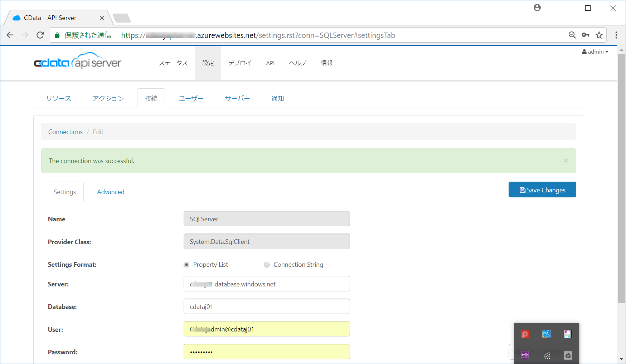Open the Chrome three-dot menu
Image resolution: width=626 pixels, height=364 pixels.
pyautogui.click(x=616, y=35)
